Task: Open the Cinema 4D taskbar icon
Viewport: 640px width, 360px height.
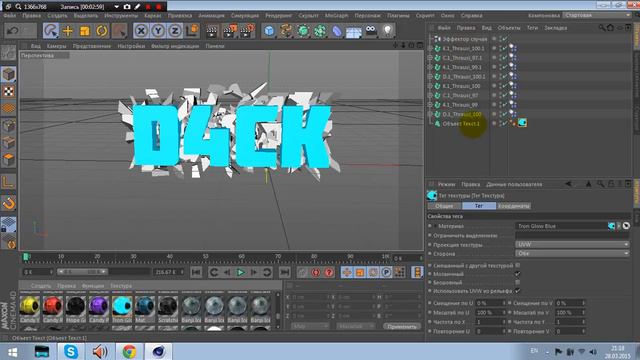Action: point(158,351)
